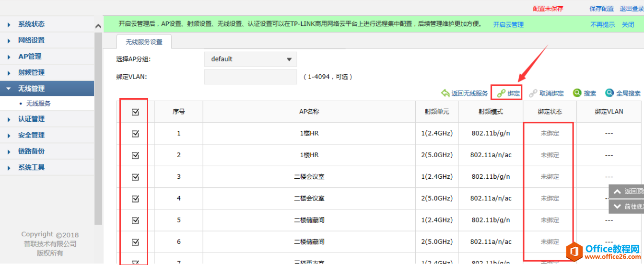Click the Return to Wireless Service arrow icon
Viewport: 644px width, 265px height.
(445, 93)
